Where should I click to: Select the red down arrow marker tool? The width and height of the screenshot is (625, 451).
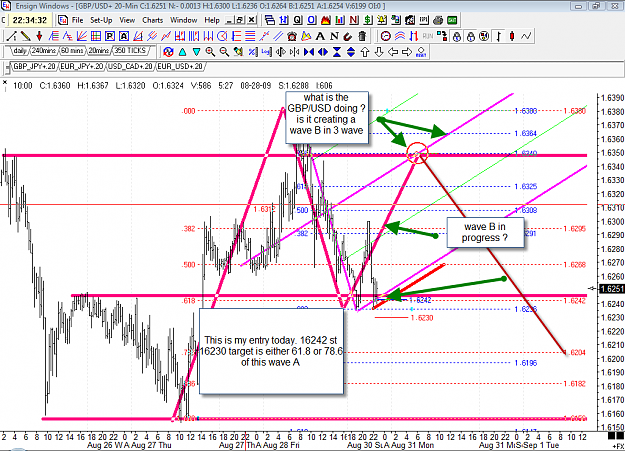click(x=39, y=36)
